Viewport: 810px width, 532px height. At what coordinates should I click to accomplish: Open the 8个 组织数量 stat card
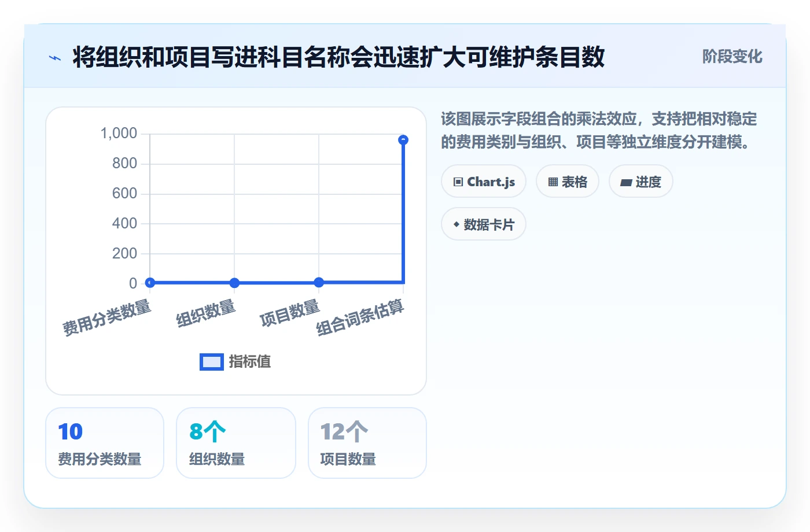pyautogui.click(x=236, y=443)
